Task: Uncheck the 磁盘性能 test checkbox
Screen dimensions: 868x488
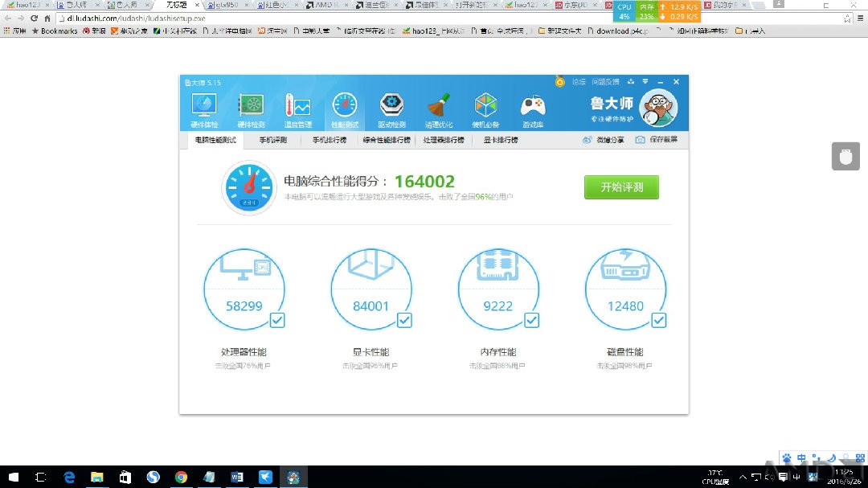Action: (x=659, y=320)
